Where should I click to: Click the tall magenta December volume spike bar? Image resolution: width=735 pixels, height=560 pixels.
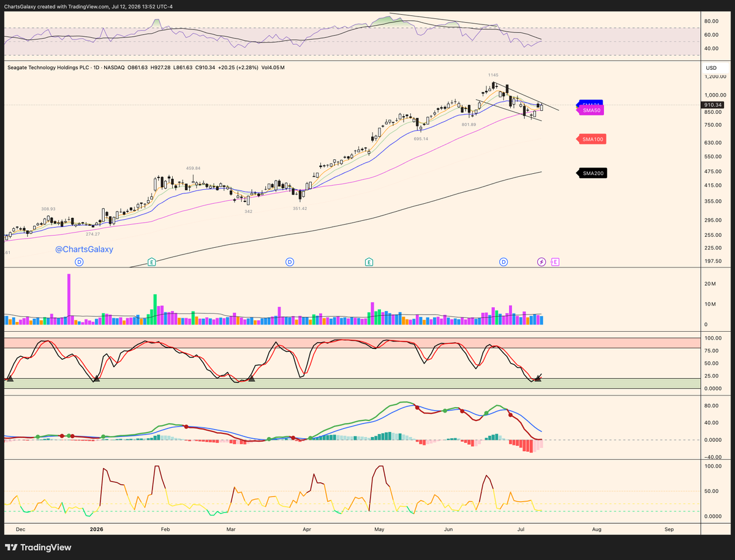pyautogui.click(x=69, y=299)
